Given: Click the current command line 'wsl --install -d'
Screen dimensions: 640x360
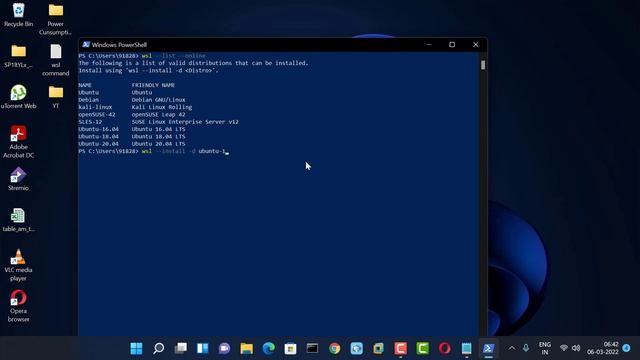Looking at the screenshot, I should tap(169, 151).
